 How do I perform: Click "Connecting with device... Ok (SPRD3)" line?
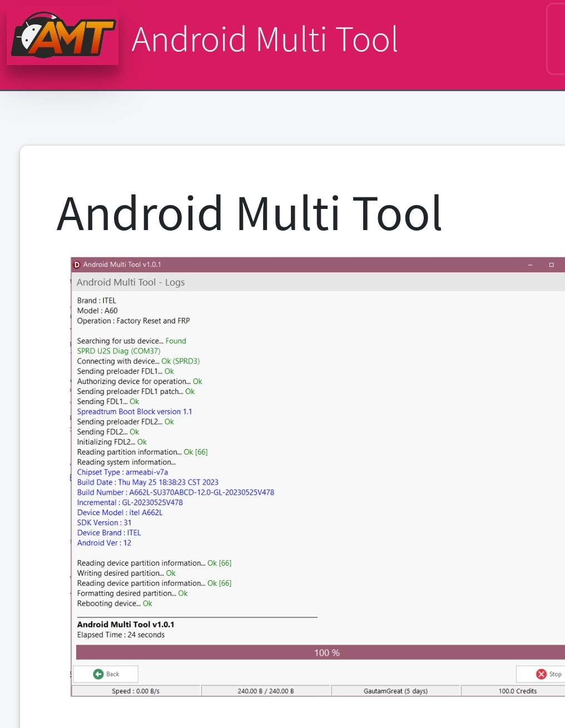[138, 361]
